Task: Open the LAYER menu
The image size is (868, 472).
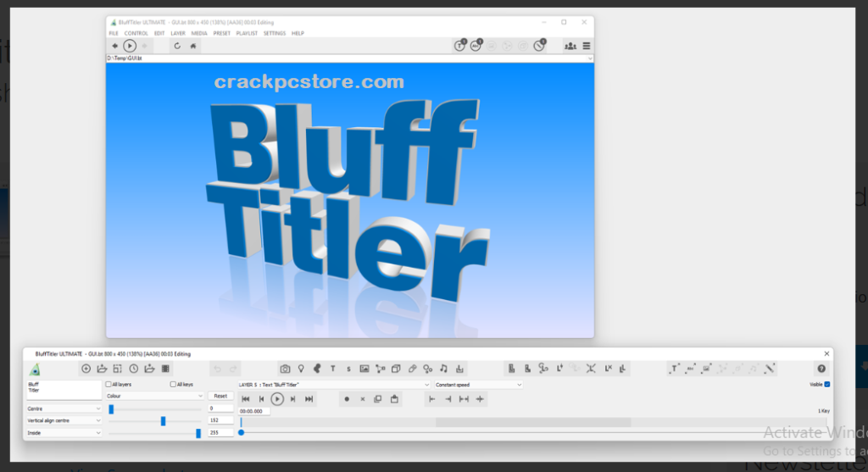Action: coord(178,33)
